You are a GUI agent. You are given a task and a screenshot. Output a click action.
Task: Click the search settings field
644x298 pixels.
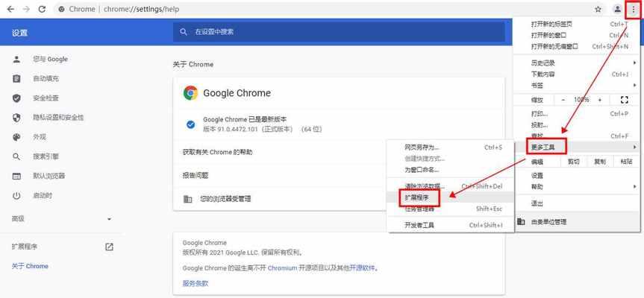click(x=339, y=31)
